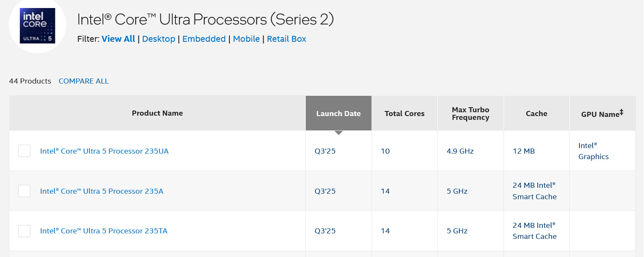The width and height of the screenshot is (644, 257).
Task: Click the COMPARE ALL link
Action: point(84,81)
